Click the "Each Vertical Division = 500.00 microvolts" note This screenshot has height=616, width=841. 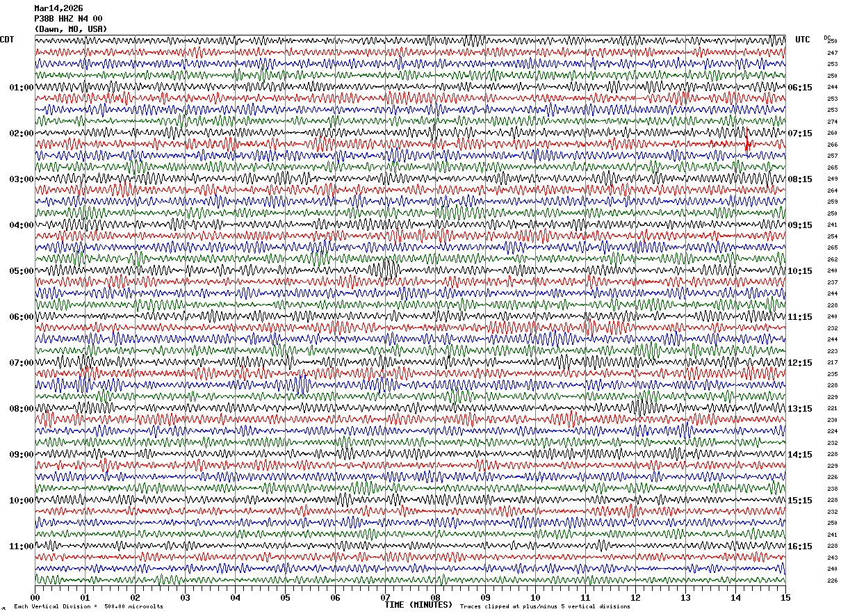coord(88,607)
